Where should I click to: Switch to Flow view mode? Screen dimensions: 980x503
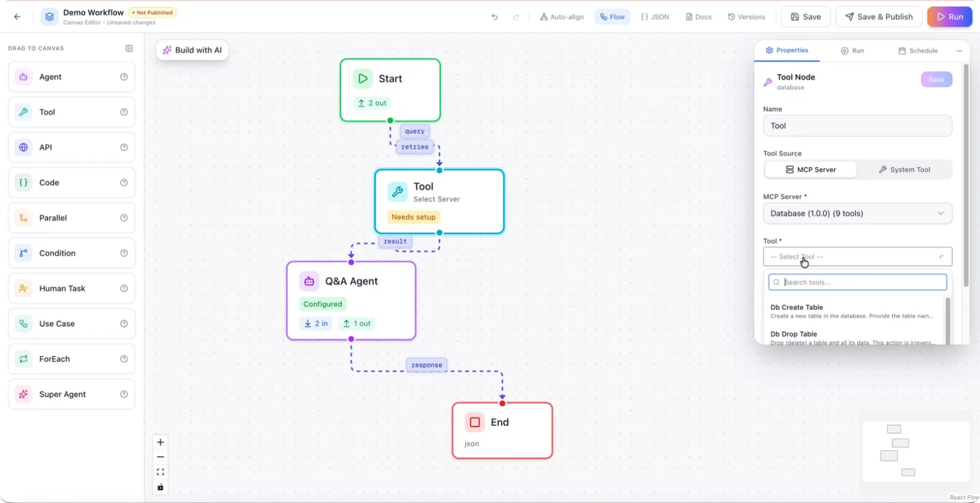coord(612,17)
